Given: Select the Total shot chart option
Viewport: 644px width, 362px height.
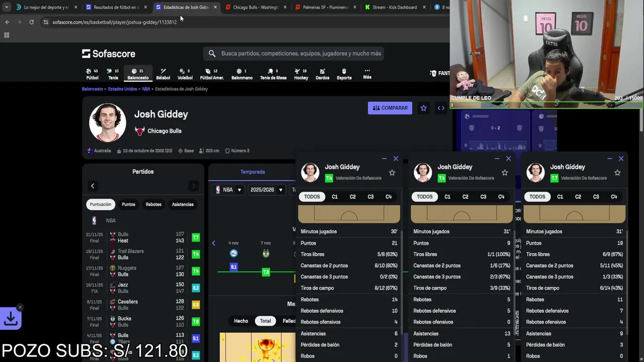Looking at the screenshot, I should (x=265, y=321).
